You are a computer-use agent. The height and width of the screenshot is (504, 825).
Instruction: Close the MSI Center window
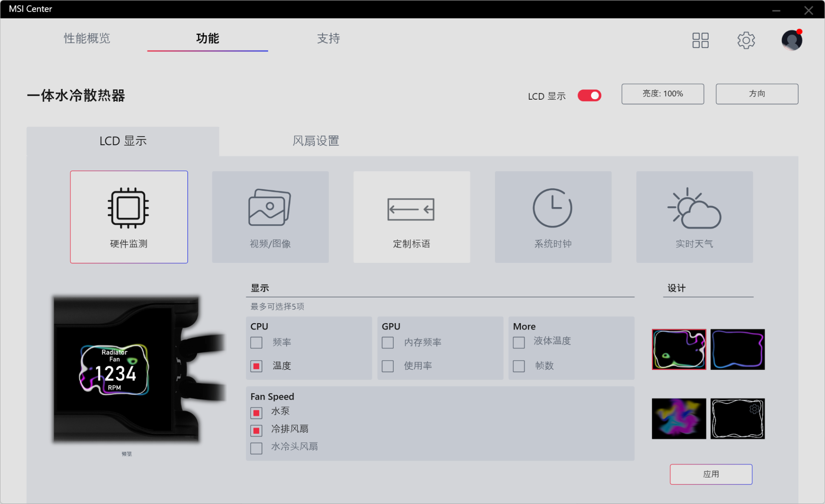pos(809,10)
